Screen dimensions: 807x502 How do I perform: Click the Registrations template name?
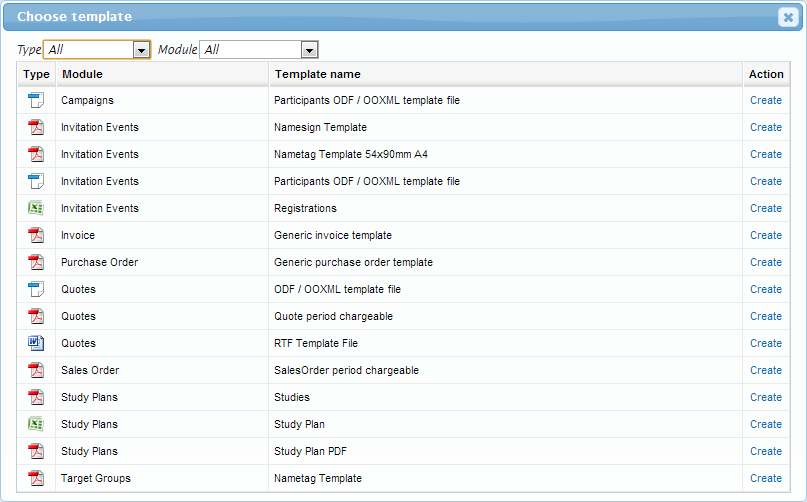click(305, 209)
